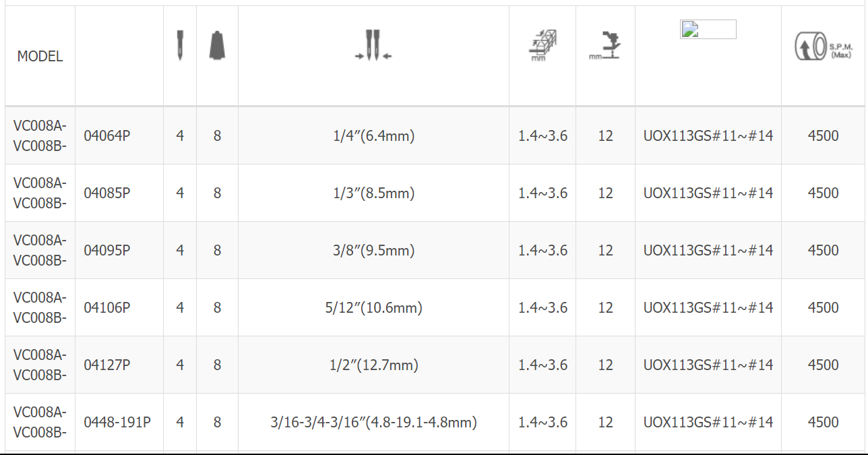Click the needle gauge distance icon
The image size is (868, 455).
[x=373, y=46]
